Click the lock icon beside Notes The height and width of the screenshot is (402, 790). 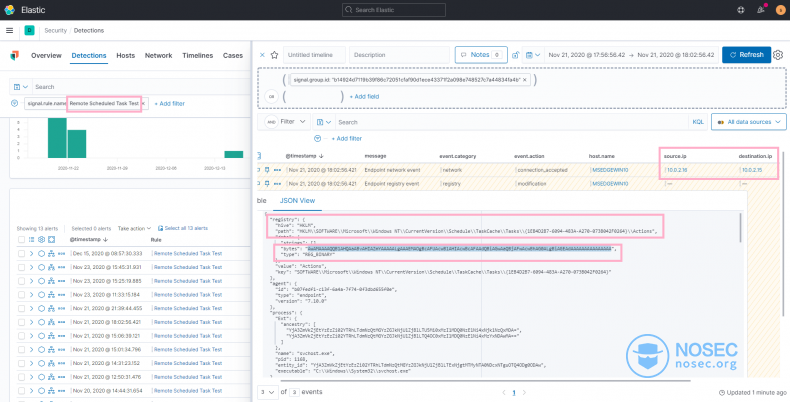tap(515, 55)
